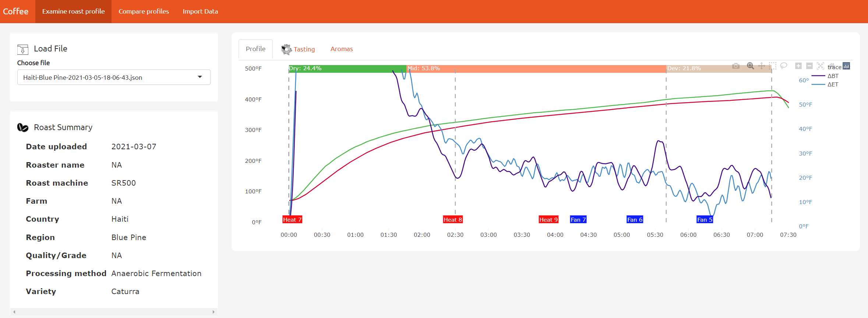Click the Heat 7 event marker
The image size is (868, 318).
pos(292,219)
